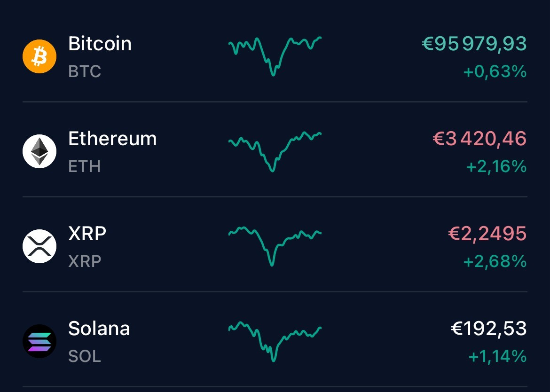Image resolution: width=550 pixels, height=392 pixels.
Task: Open the Ethereum sparkline price chart
Action: (x=275, y=150)
